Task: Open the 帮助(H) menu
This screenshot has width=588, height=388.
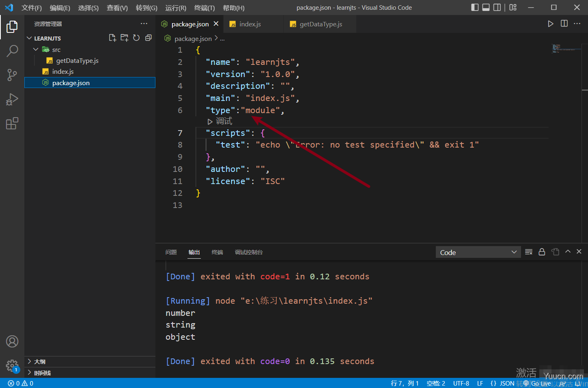Action: point(234,8)
